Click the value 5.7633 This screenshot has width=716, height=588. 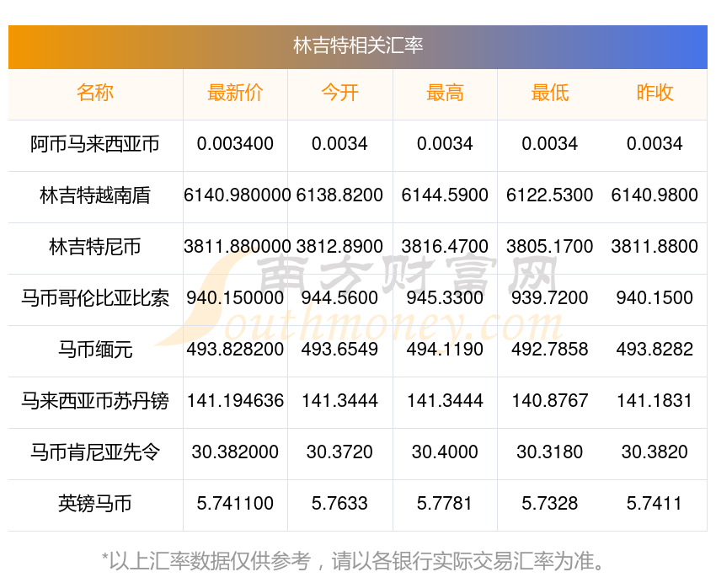tap(339, 504)
